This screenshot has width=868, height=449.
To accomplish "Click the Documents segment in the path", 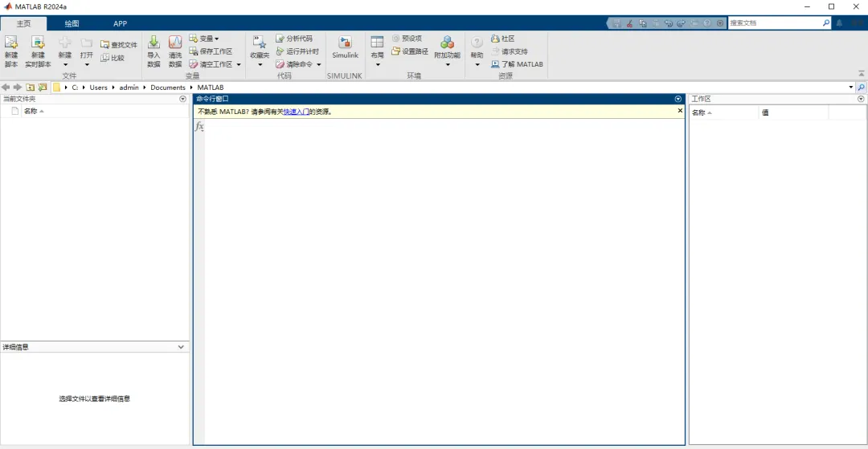I will click(x=168, y=88).
